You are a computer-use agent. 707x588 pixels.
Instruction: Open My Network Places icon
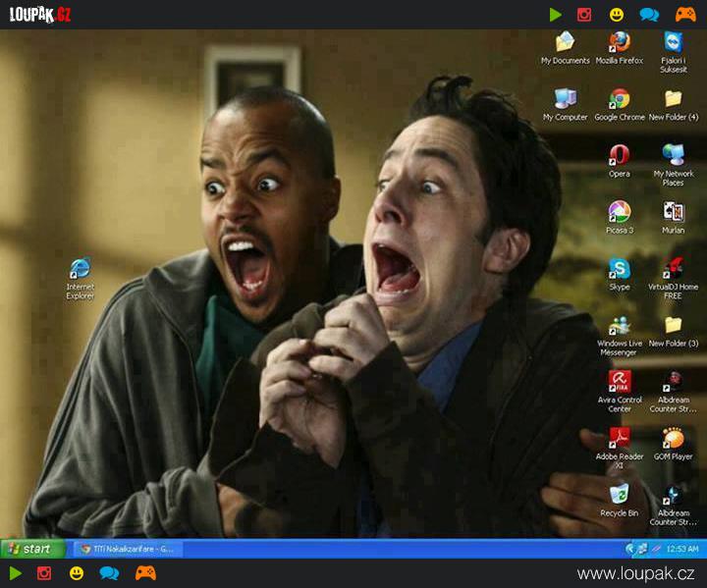click(674, 166)
